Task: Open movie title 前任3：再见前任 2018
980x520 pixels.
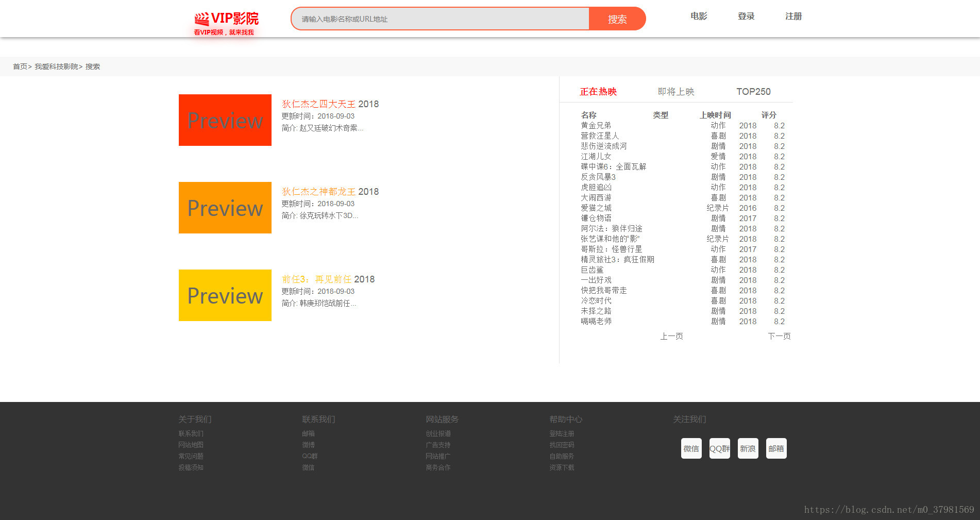Action: (x=328, y=279)
